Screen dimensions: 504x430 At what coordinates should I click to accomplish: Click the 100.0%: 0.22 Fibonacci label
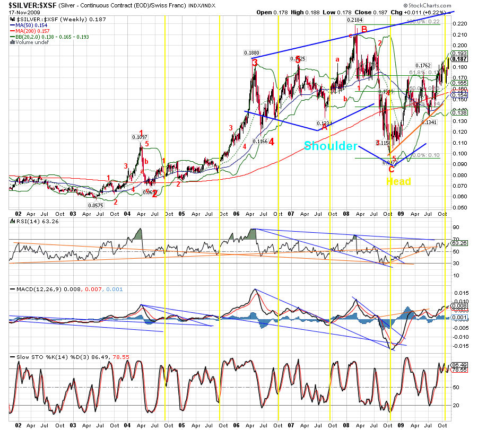423,22
